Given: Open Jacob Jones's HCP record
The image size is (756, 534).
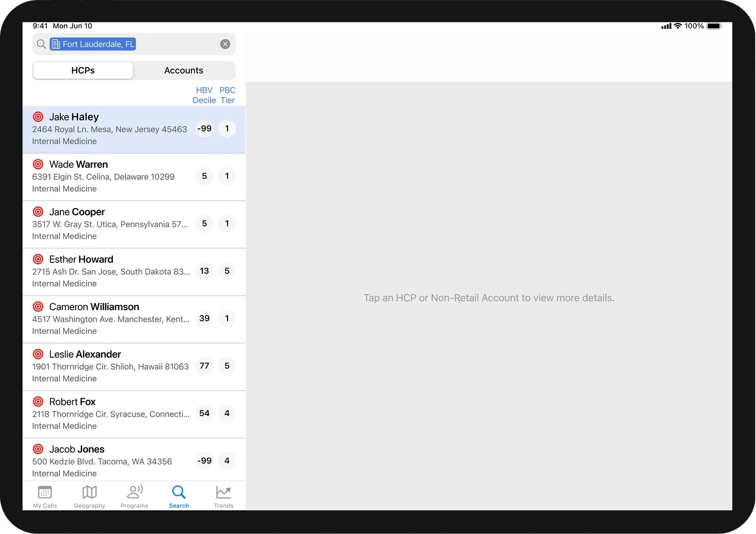Looking at the screenshot, I should click(134, 460).
